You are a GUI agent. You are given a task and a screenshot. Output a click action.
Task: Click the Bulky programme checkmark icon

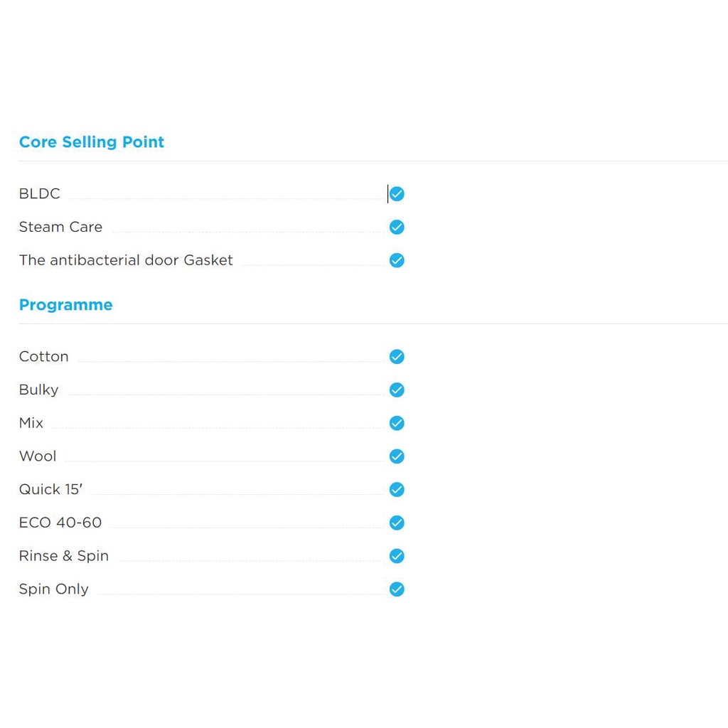tap(397, 390)
